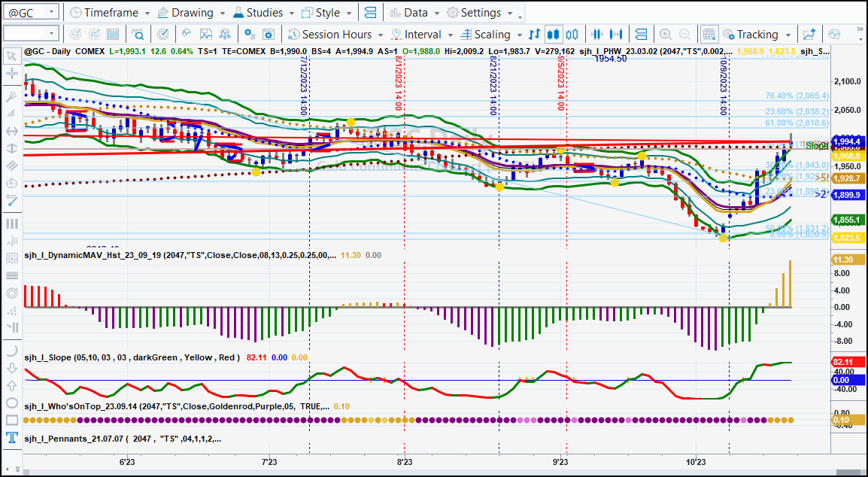
Task: Click the gear with hash settings icon
Action: click(x=250, y=35)
